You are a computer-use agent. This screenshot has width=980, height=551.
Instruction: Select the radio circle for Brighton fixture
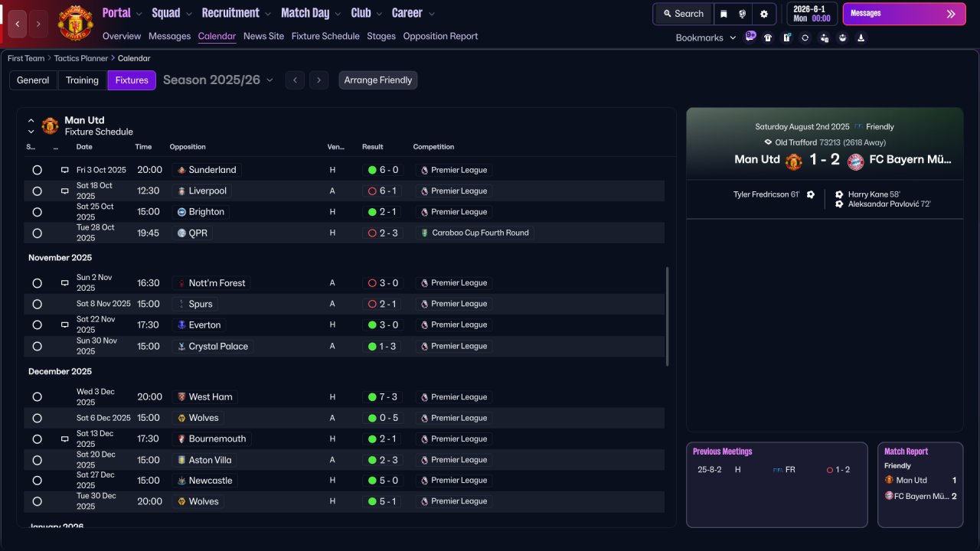(37, 212)
